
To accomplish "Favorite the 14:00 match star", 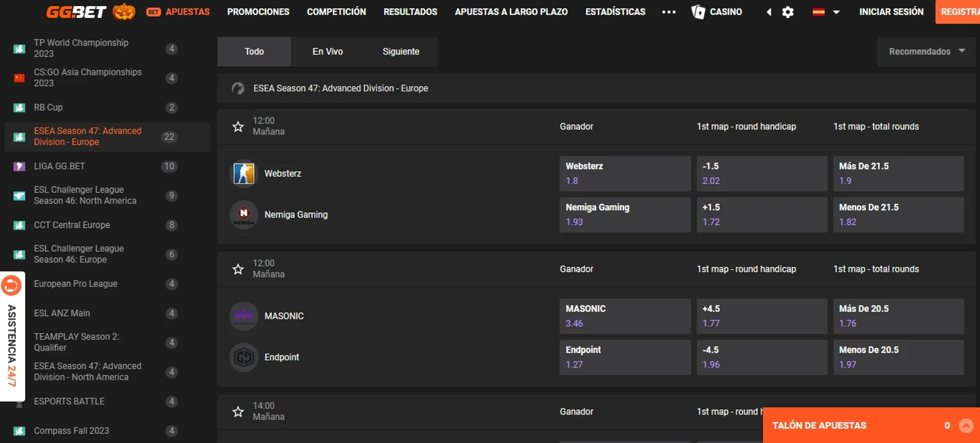I will pyautogui.click(x=238, y=411).
